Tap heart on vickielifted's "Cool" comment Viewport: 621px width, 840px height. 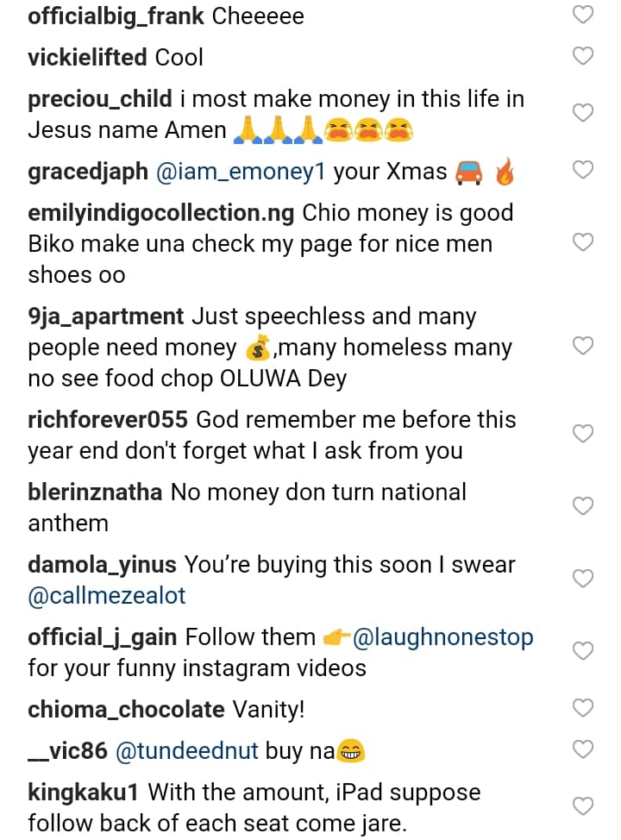point(584,56)
